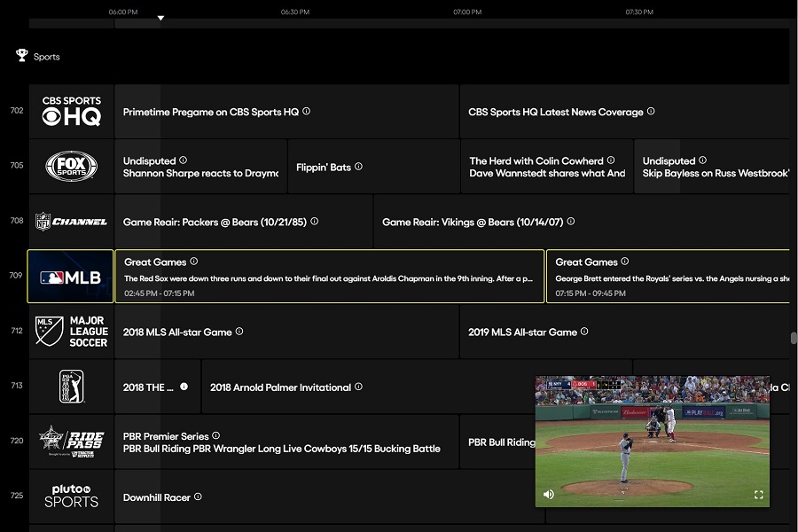Open the NFL Channel via its logo
The height and width of the screenshot is (532, 798).
[x=70, y=222]
